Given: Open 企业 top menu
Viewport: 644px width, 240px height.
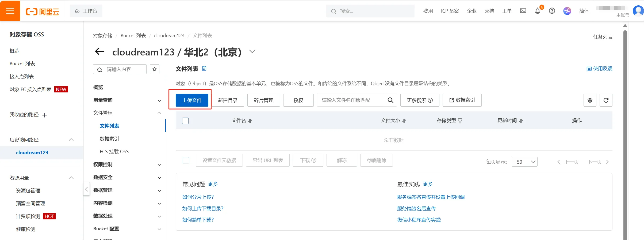Looking at the screenshot, I should pos(472,11).
